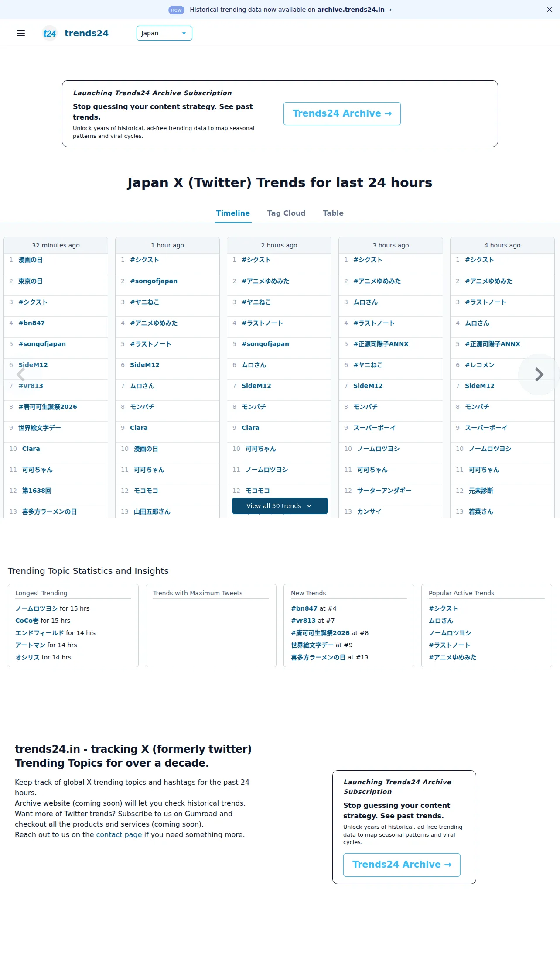Open #シクスト in Popular Active Trends
This screenshot has height=968, width=560.
pyautogui.click(x=443, y=608)
